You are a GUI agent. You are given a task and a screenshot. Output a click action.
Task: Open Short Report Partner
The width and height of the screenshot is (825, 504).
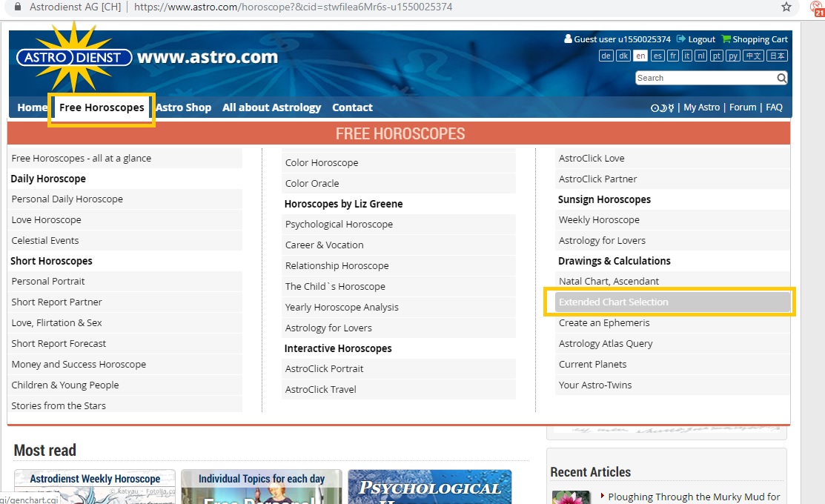125,302
